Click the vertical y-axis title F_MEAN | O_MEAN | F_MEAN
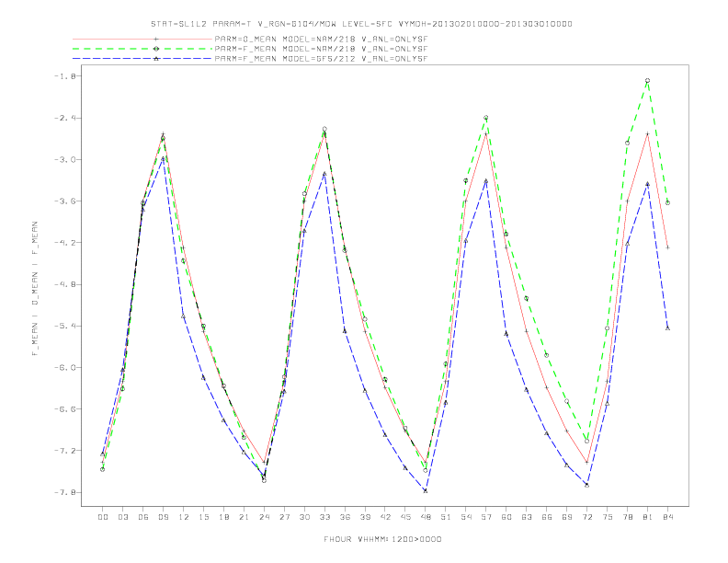 34,289
